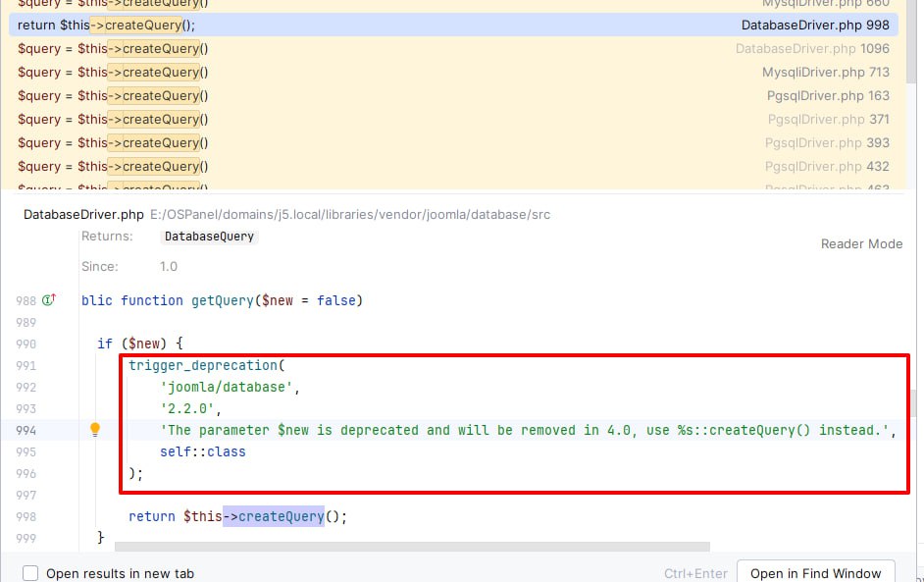The width and height of the screenshot is (924, 582).
Task: Click the implements gutter icon at line 988
Action: 49,299
